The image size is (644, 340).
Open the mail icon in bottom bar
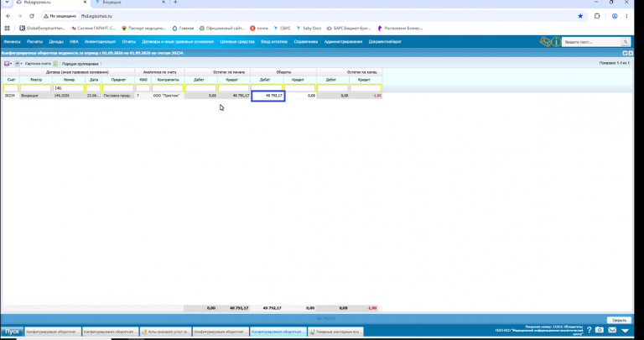click(x=612, y=330)
